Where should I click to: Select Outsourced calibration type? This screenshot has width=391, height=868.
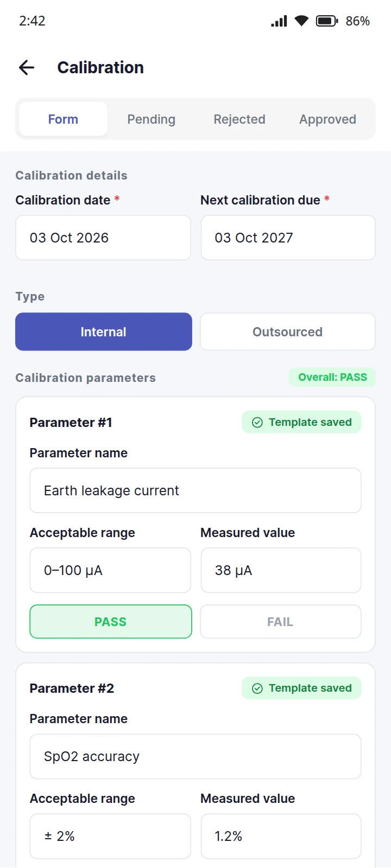(x=288, y=331)
